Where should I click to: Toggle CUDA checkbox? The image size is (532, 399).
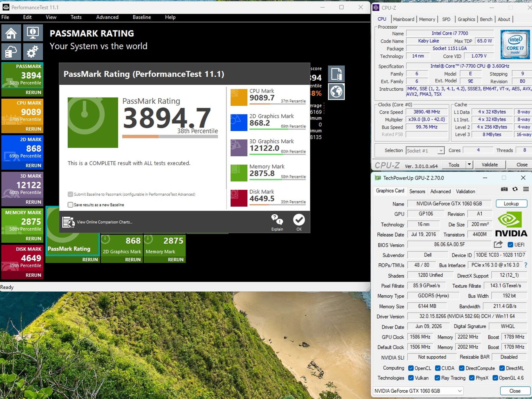pyautogui.click(x=438, y=368)
